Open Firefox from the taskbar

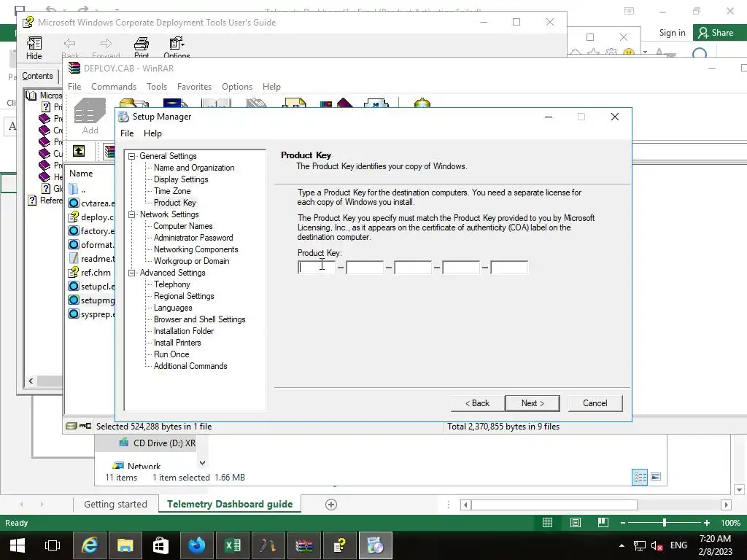coord(197,545)
